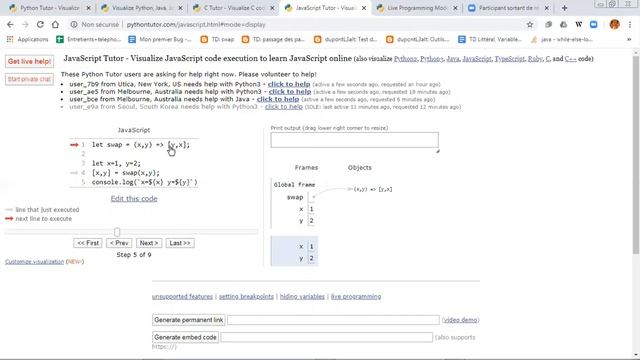Open the TD: swap bookmark
Screen dimensions: 640x360
(x=218, y=40)
